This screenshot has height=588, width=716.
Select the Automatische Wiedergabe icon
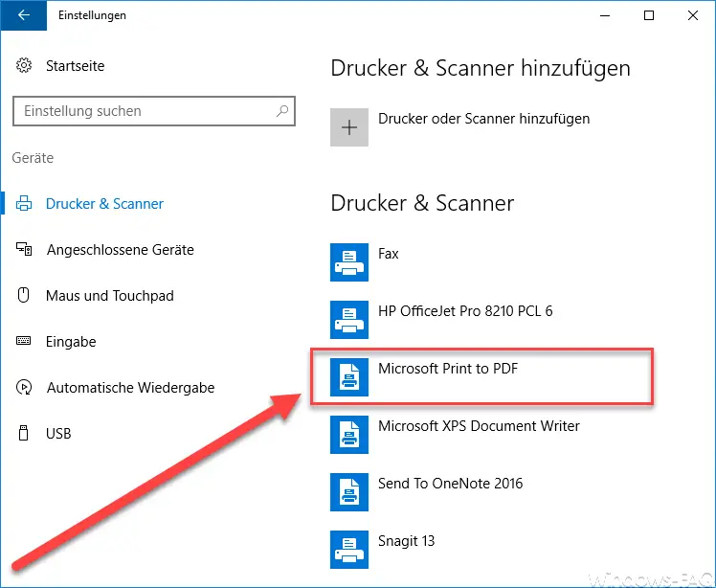(24, 388)
